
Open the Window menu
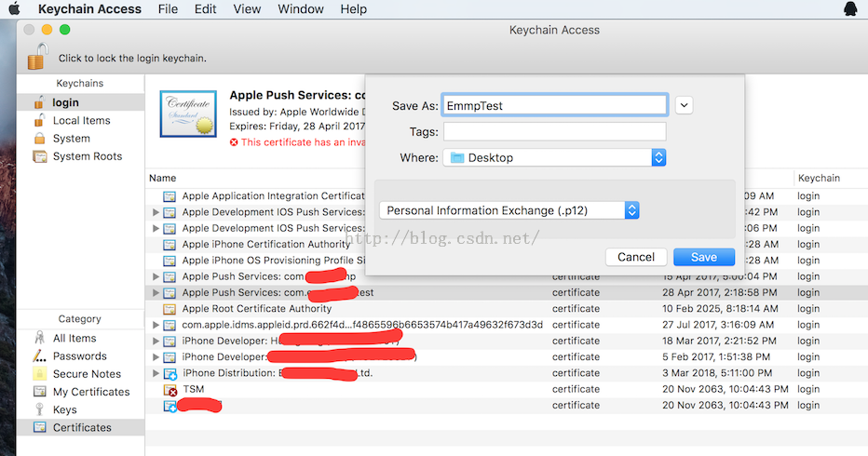click(x=301, y=9)
